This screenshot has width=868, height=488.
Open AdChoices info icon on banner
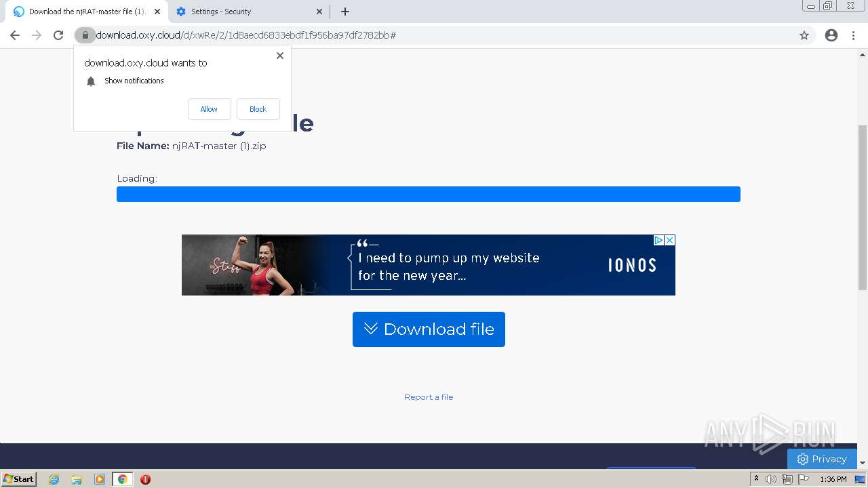(658, 240)
